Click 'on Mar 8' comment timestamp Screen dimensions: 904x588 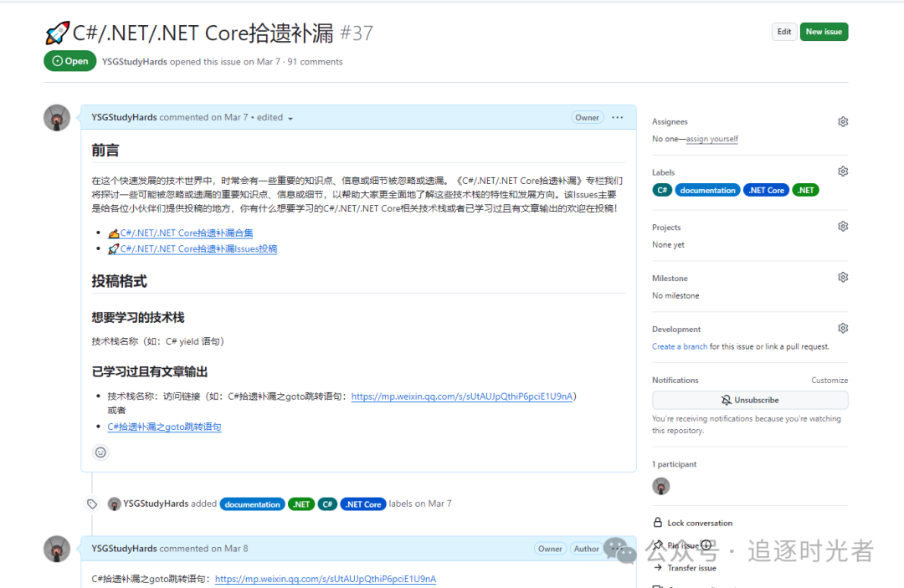coord(229,549)
